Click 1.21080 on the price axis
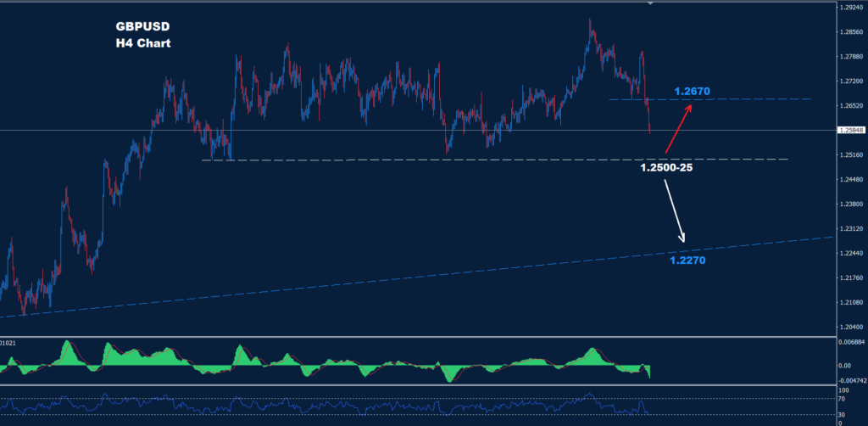The height and width of the screenshot is (426, 868). tap(853, 302)
